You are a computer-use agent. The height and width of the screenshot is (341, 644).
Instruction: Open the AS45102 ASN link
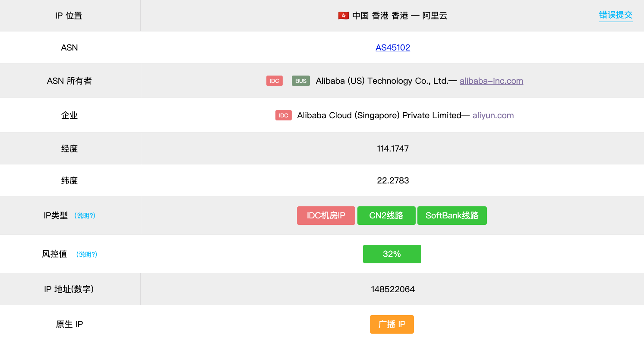click(x=393, y=47)
